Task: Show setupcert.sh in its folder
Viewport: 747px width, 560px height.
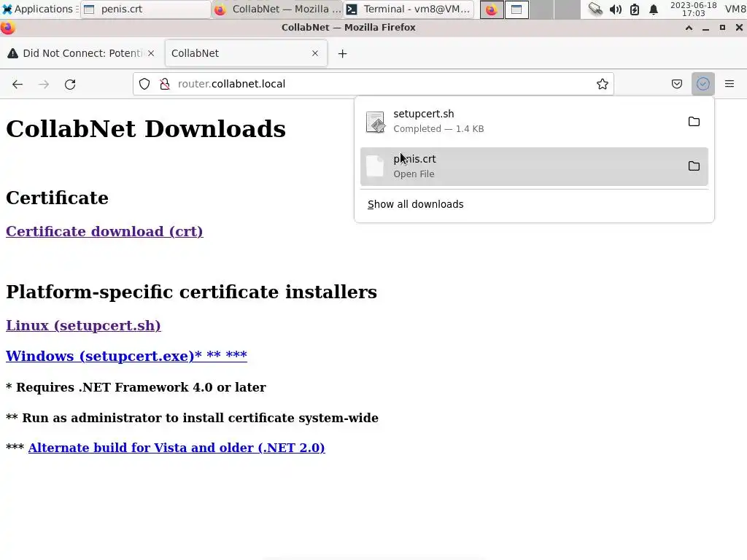Action: tap(694, 122)
